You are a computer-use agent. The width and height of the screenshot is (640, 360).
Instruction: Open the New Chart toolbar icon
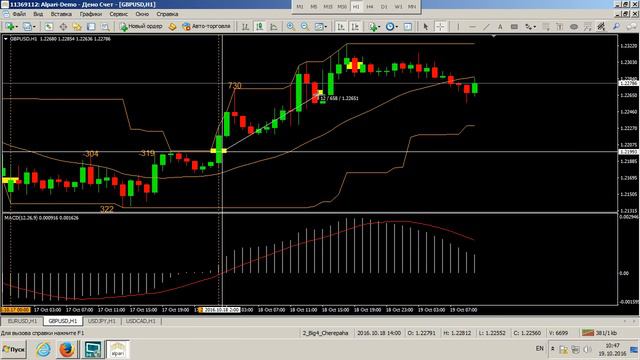(10, 27)
